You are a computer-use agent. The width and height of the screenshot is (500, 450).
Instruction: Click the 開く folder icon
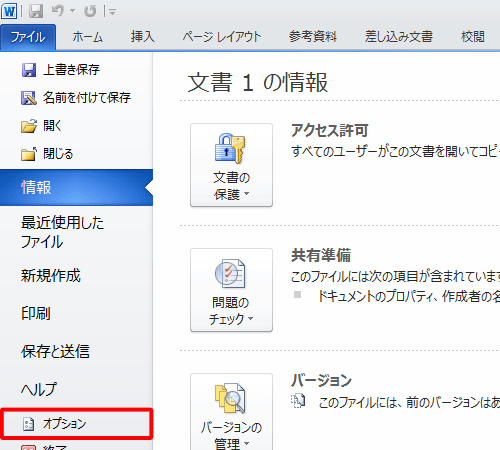[29, 126]
